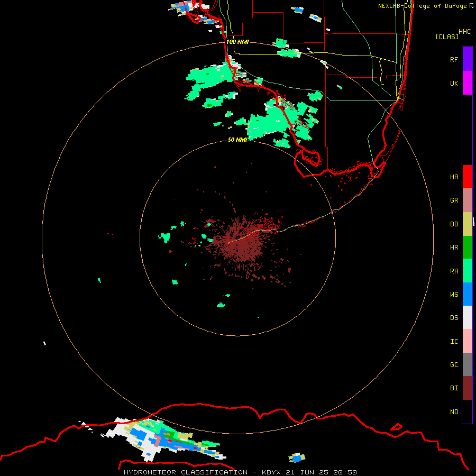Click the GC legend label
476x476 pixels.
point(454,364)
